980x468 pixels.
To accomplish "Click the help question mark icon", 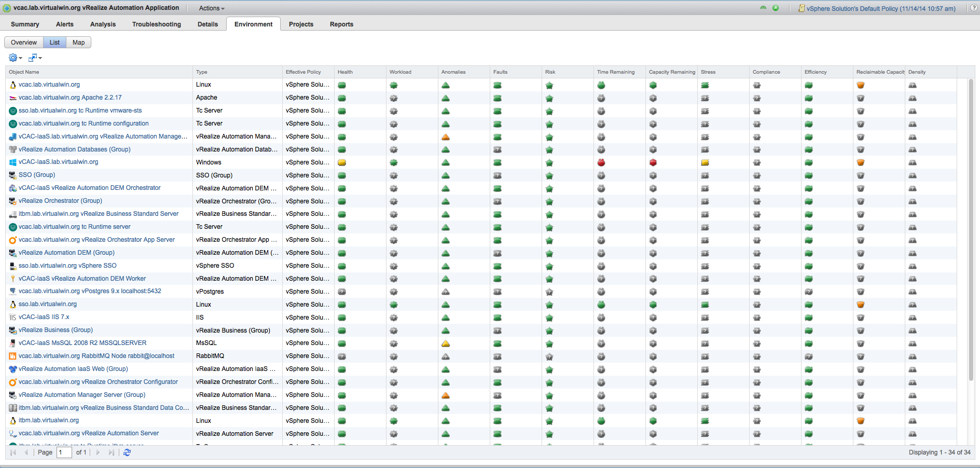I will (974, 8).
